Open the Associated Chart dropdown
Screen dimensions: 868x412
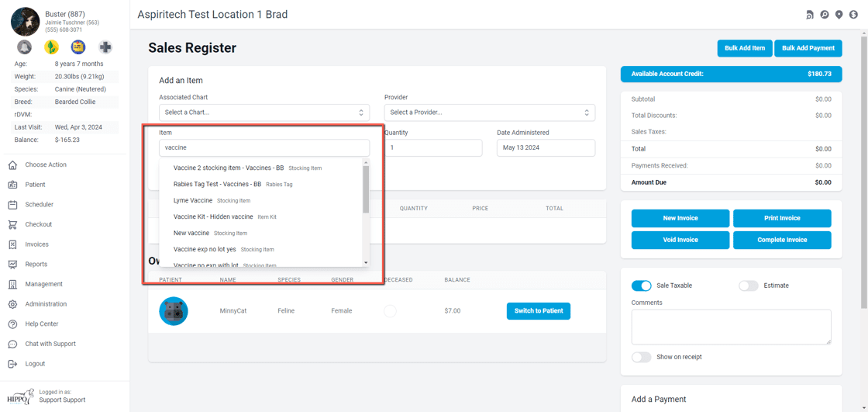pos(264,113)
